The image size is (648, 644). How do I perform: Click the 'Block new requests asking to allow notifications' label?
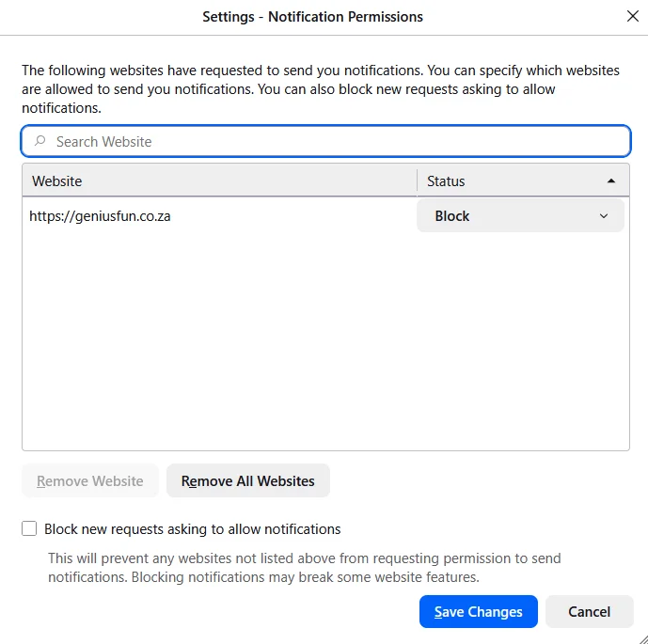coord(193,529)
